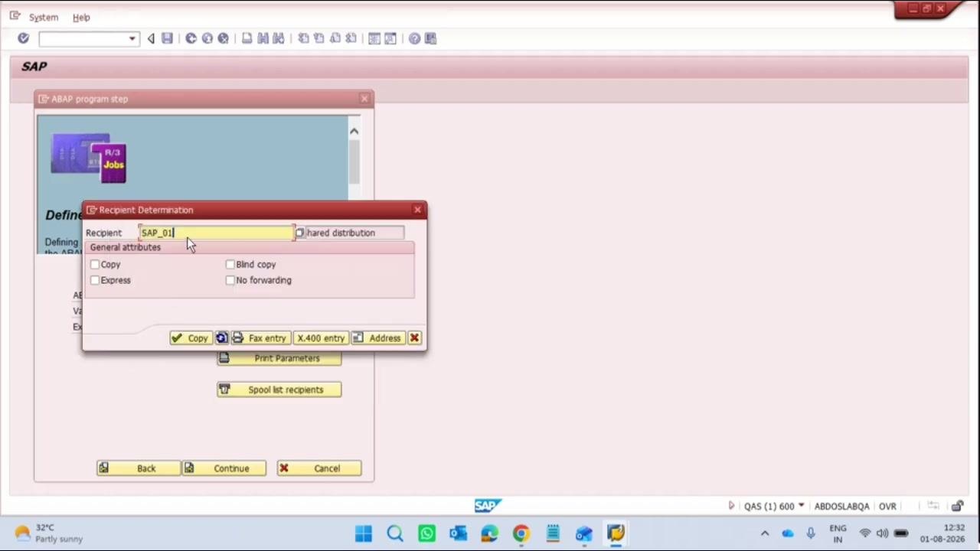980x551 pixels.
Task: Click the red Cancel toolbar icon
Action: click(x=223, y=38)
